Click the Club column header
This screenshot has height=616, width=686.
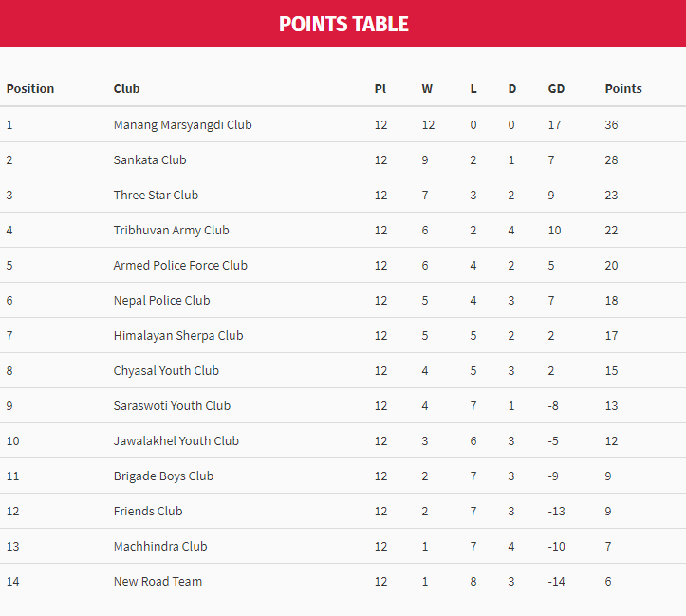126,89
